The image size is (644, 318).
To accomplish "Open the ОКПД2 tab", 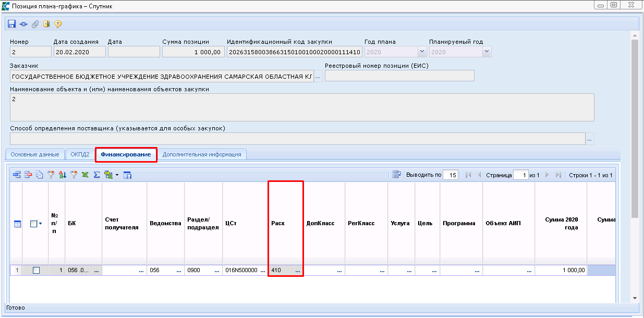I will pos(80,154).
